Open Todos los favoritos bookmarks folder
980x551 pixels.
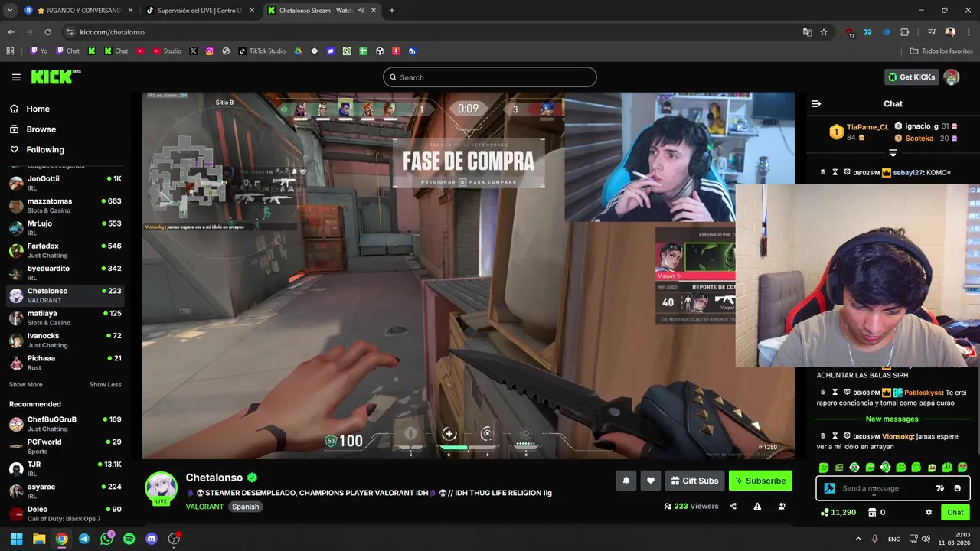pyautogui.click(x=942, y=51)
